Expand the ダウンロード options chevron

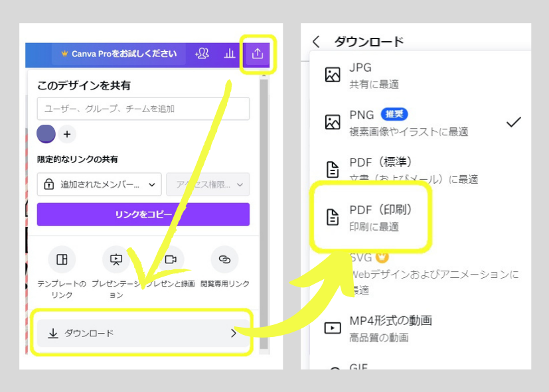click(234, 334)
